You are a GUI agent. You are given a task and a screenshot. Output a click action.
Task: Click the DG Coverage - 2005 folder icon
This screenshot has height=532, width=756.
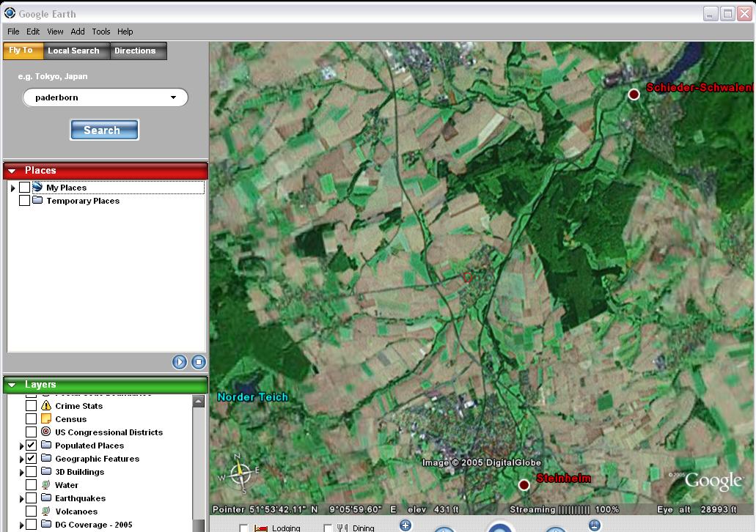point(46,523)
